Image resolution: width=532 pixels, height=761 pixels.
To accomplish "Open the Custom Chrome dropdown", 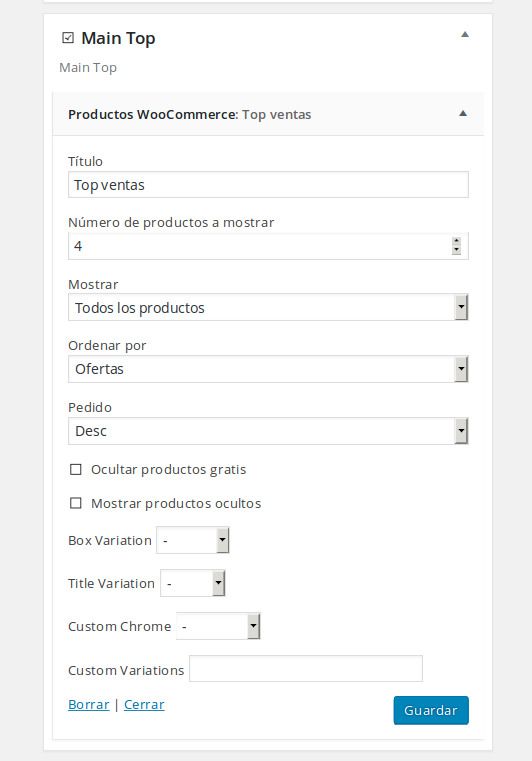I will pyautogui.click(x=218, y=626).
